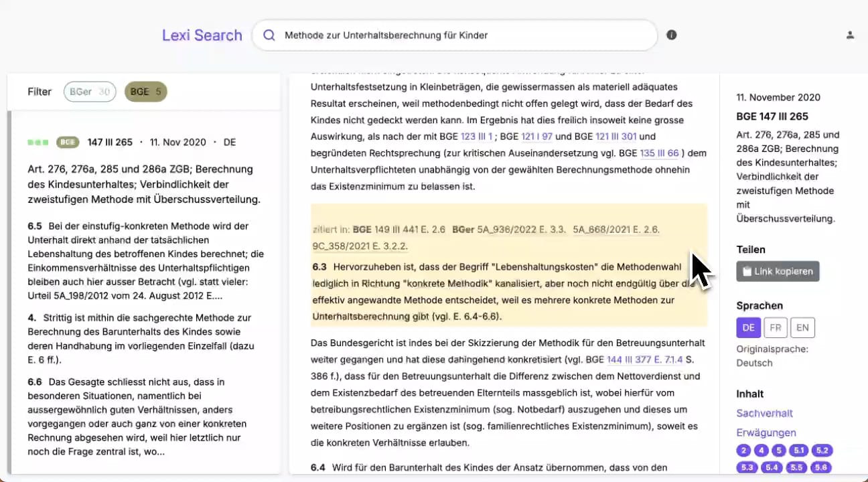Switch document language to FR
This screenshot has height=482, width=868.
pyautogui.click(x=776, y=327)
